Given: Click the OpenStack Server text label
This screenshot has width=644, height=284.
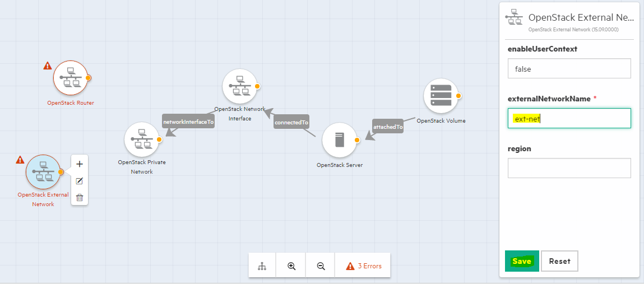Looking at the screenshot, I should (340, 165).
